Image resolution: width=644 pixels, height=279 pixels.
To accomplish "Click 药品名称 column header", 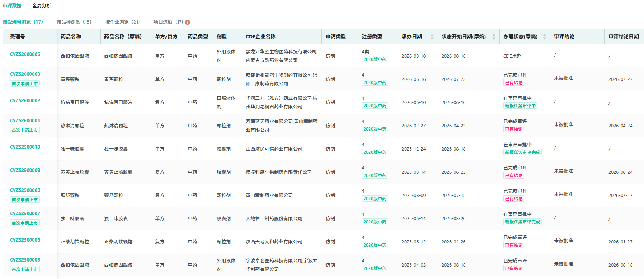I will click(x=71, y=37).
